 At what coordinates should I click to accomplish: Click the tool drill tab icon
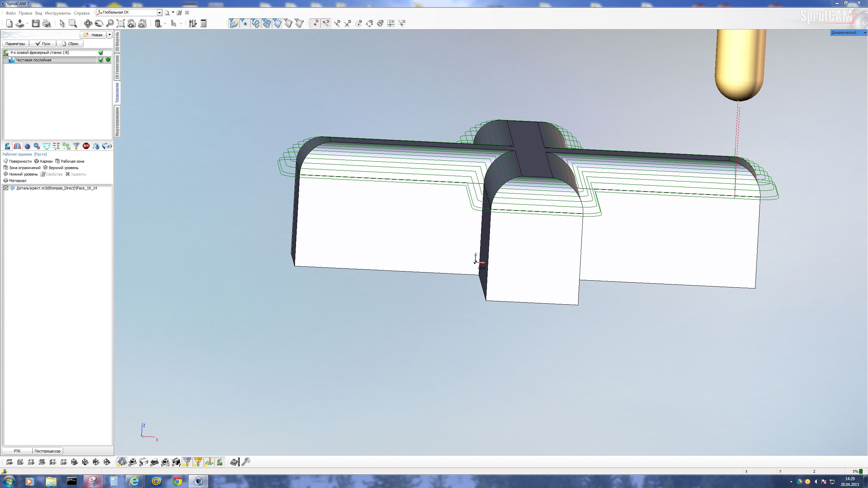coord(76,146)
